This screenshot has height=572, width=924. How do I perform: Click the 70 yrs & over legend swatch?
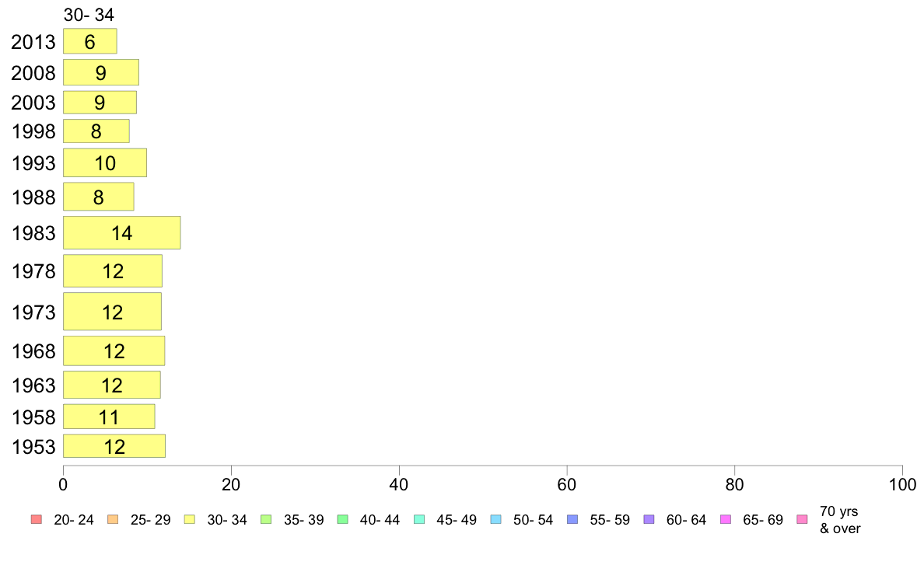pyautogui.click(x=802, y=520)
